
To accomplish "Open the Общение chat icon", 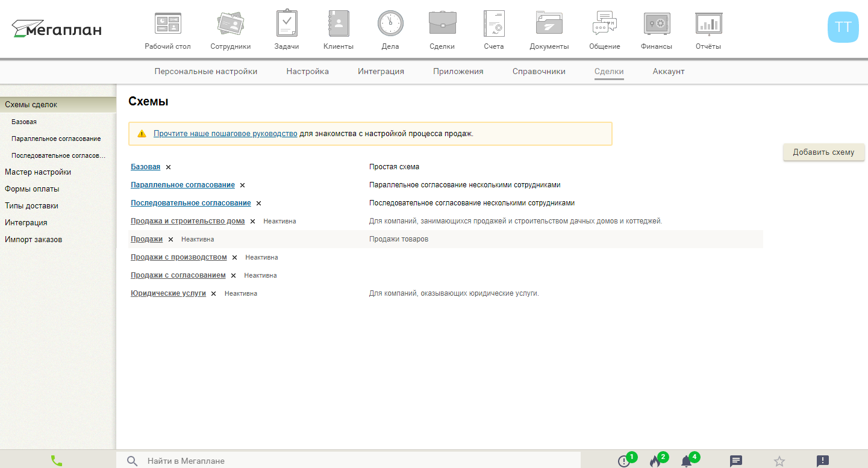I will click(x=605, y=24).
